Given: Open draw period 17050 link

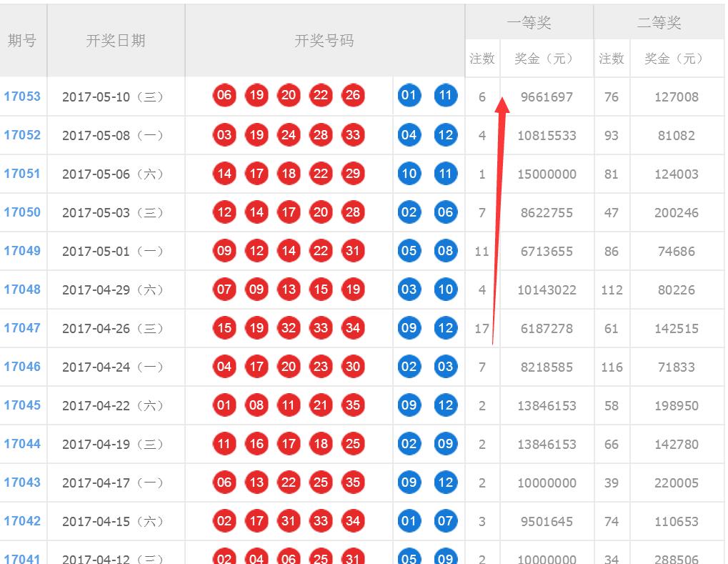Looking at the screenshot, I should tap(22, 212).
